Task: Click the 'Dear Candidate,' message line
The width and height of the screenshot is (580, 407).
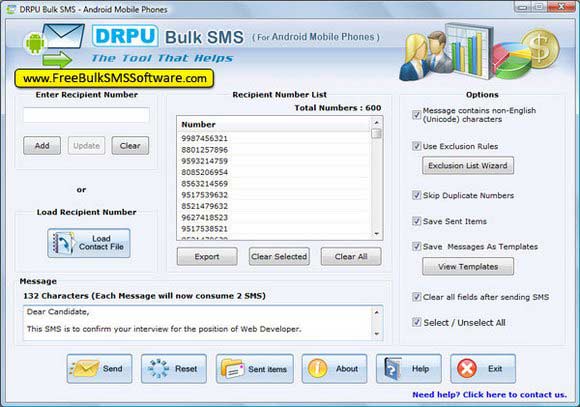Action: coord(58,312)
